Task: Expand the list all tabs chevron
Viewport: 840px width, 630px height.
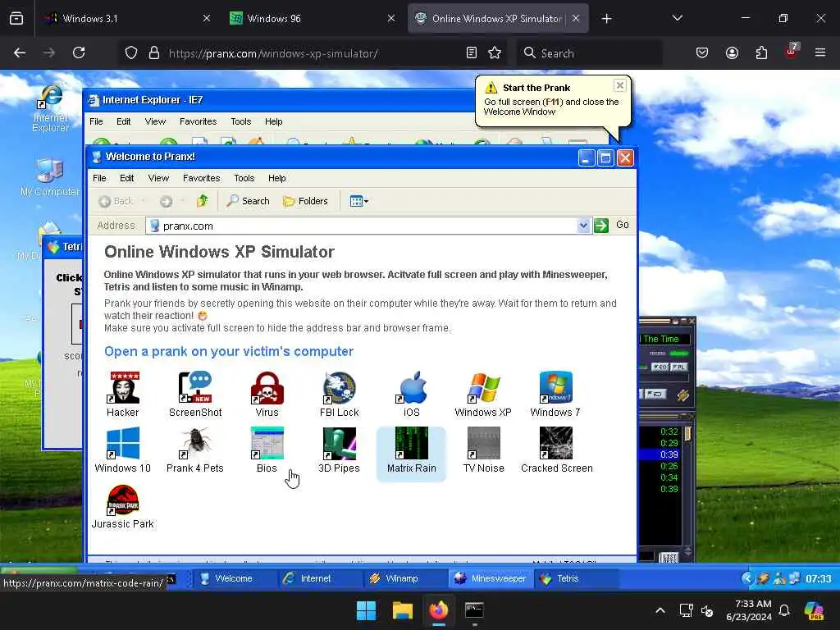Action: coord(677,18)
